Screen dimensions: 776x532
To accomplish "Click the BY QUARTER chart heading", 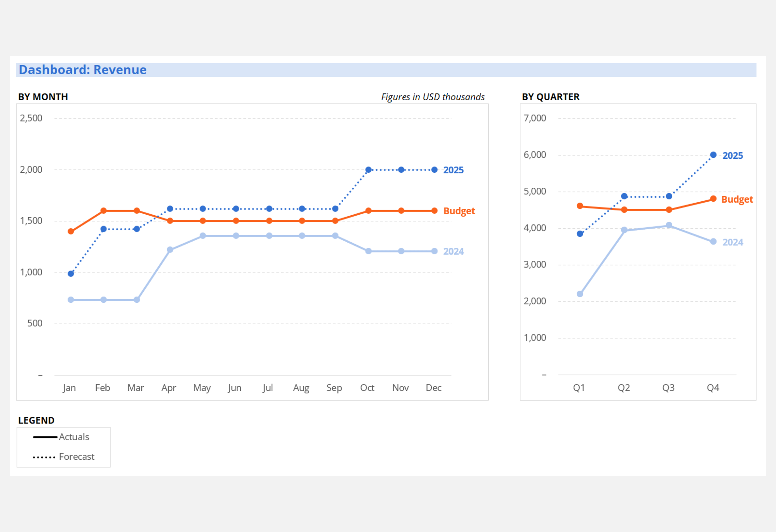I will [x=550, y=97].
